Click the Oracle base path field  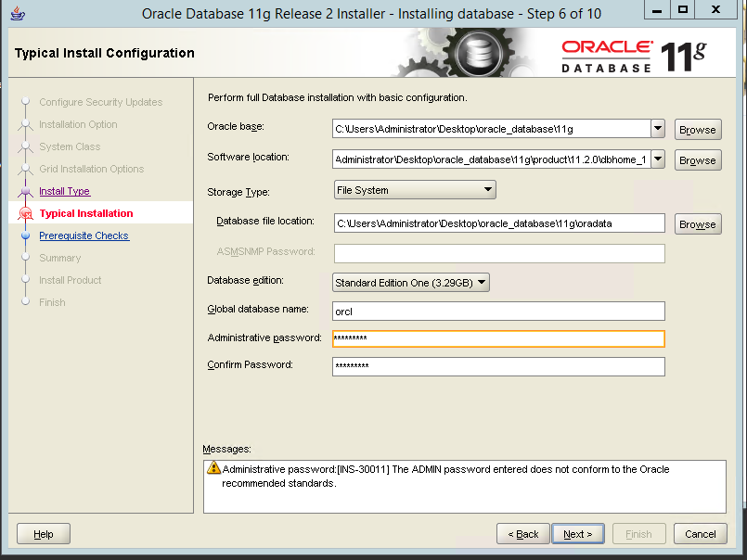[492, 129]
